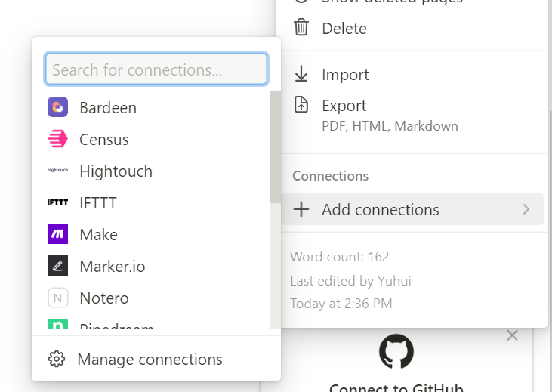Choose Import from the page menu
552x392 pixels.
point(345,74)
